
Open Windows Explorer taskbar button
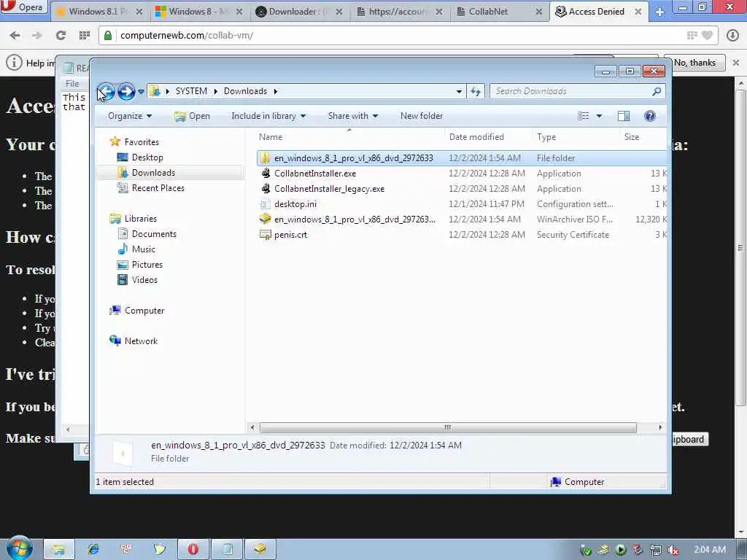(59, 549)
